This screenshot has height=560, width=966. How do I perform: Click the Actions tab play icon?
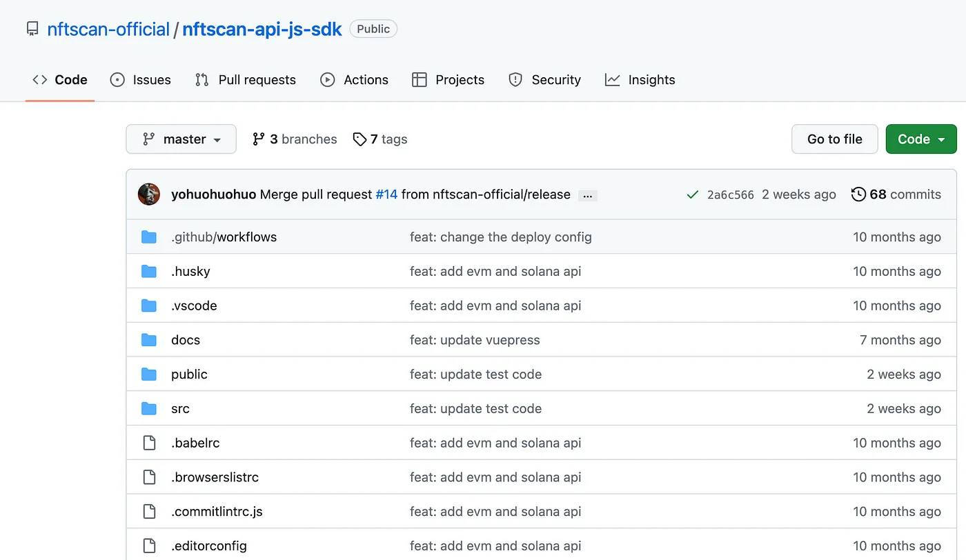tap(328, 80)
